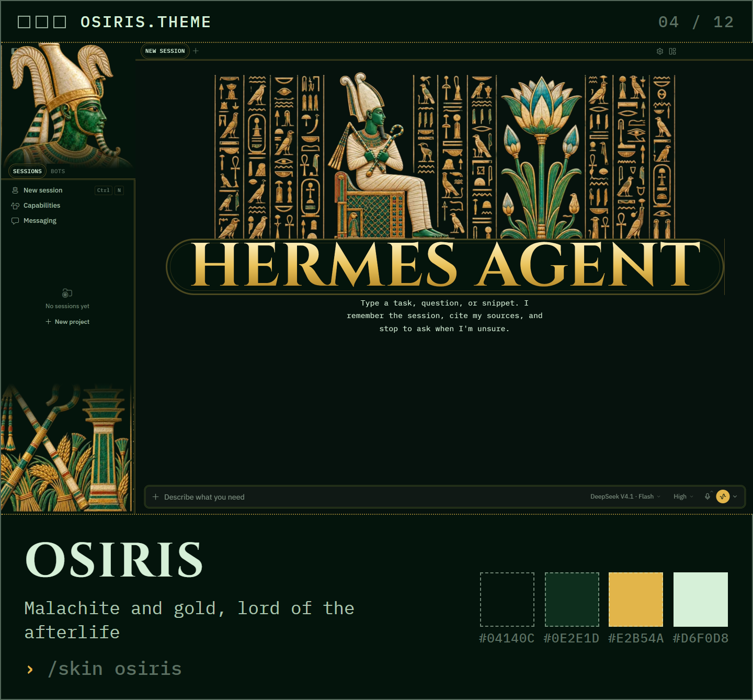Click the empty sessions folder icon
Viewport: 753px width, 700px height.
[67, 293]
